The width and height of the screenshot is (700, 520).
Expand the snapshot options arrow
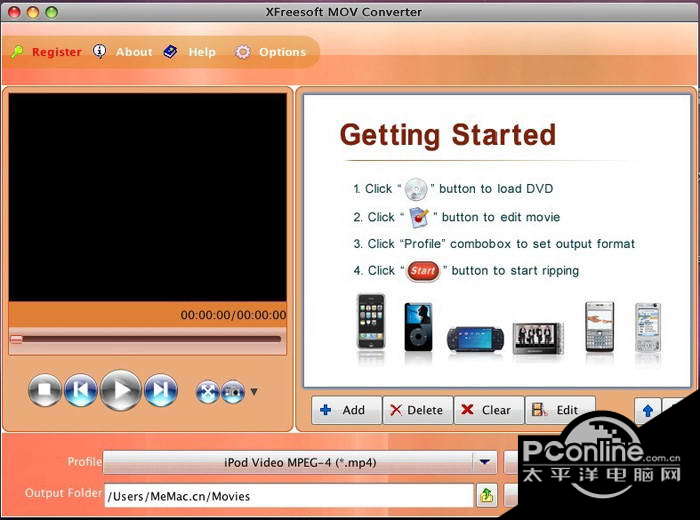[x=254, y=392]
